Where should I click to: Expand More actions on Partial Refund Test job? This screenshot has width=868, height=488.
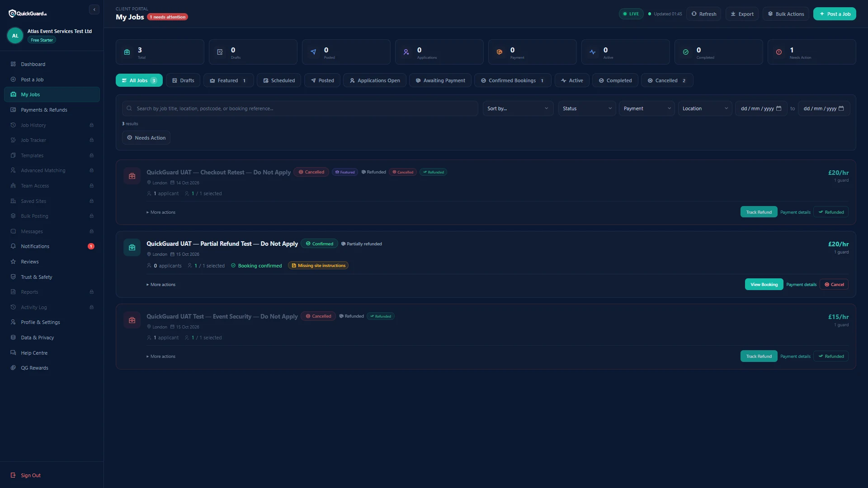tap(161, 285)
